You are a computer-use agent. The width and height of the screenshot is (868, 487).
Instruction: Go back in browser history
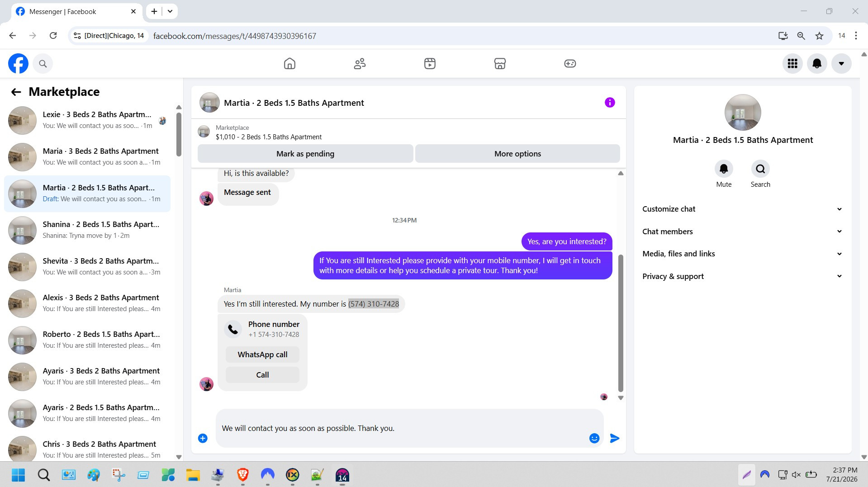13,36
